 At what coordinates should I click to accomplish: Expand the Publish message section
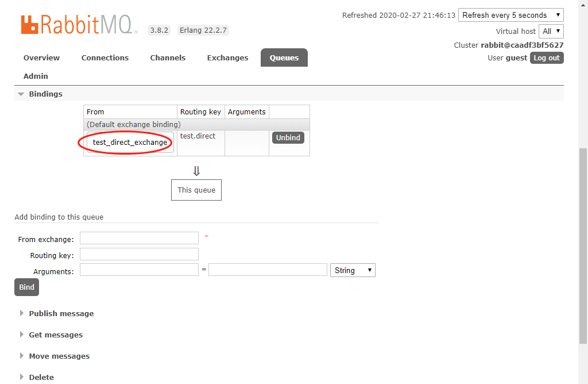[61, 313]
